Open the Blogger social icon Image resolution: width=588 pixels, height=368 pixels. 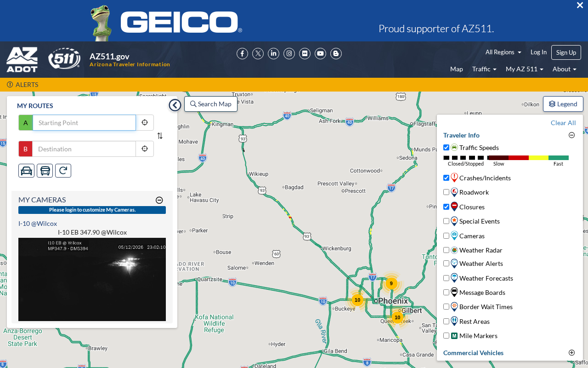coord(336,54)
